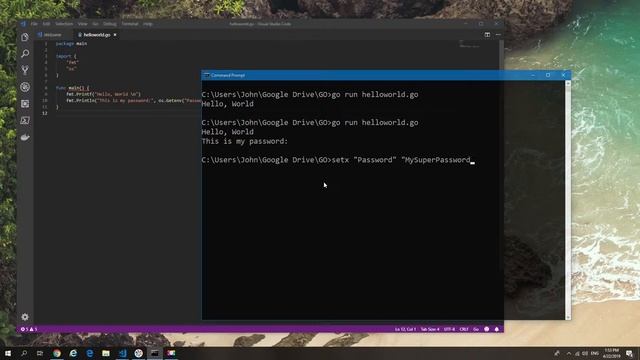Click the colorful taskbar icon after Command Prompt
The width and height of the screenshot is (640, 360).
(171, 353)
